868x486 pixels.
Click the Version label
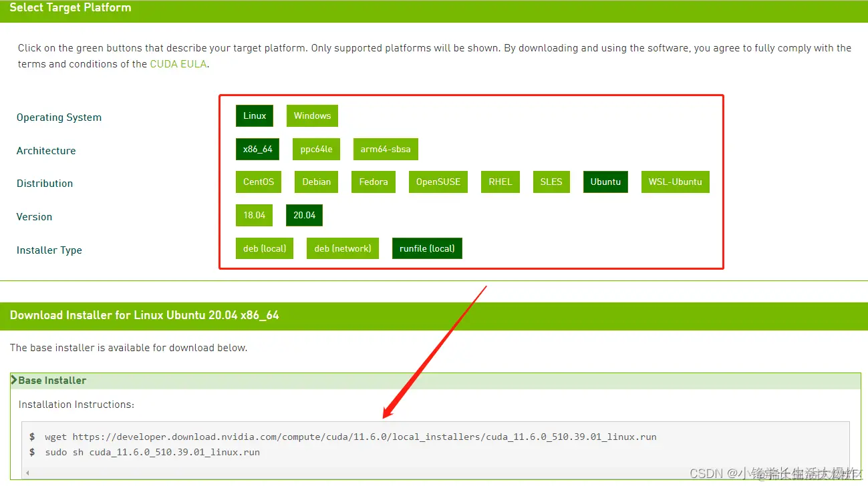click(34, 217)
